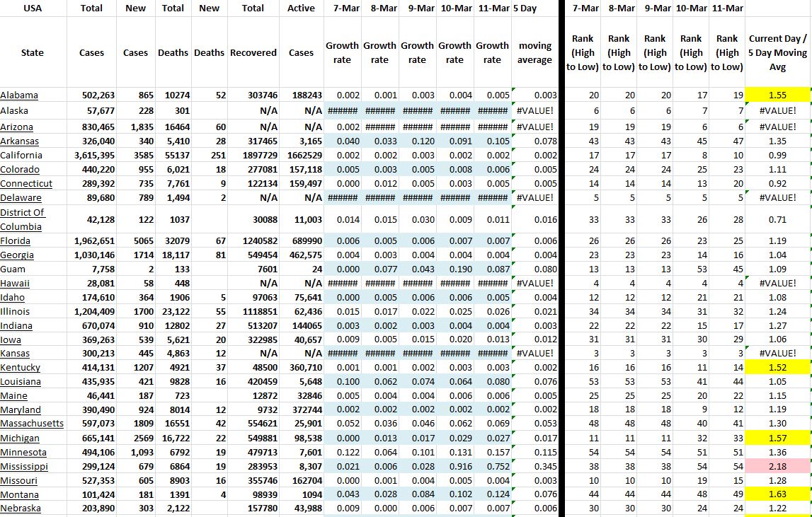812x517 pixels.
Task: Click the yellow 1.63 cell for Montana
Action: [x=776, y=494]
